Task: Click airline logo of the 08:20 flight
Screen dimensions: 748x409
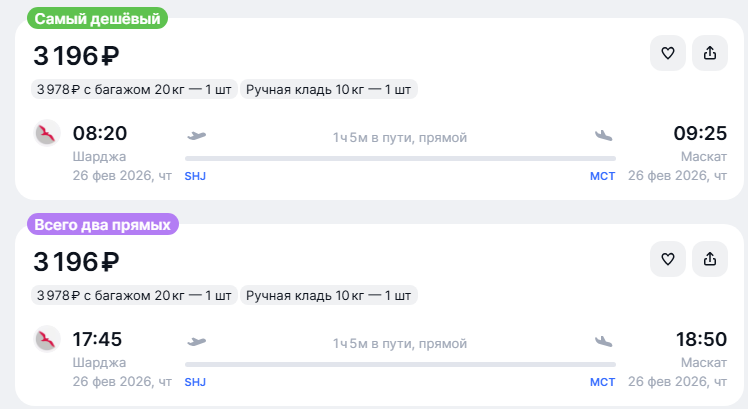Action: pyautogui.click(x=47, y=134)
